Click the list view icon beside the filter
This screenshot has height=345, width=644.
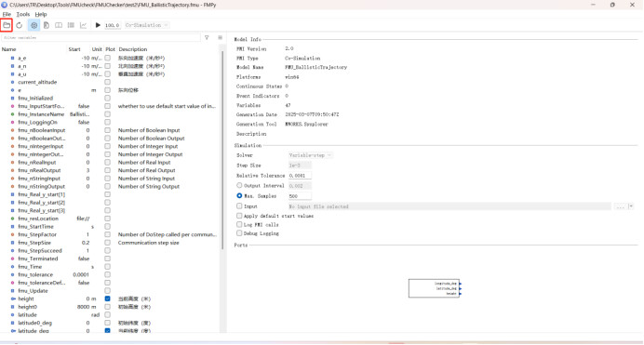pos(221,38)
